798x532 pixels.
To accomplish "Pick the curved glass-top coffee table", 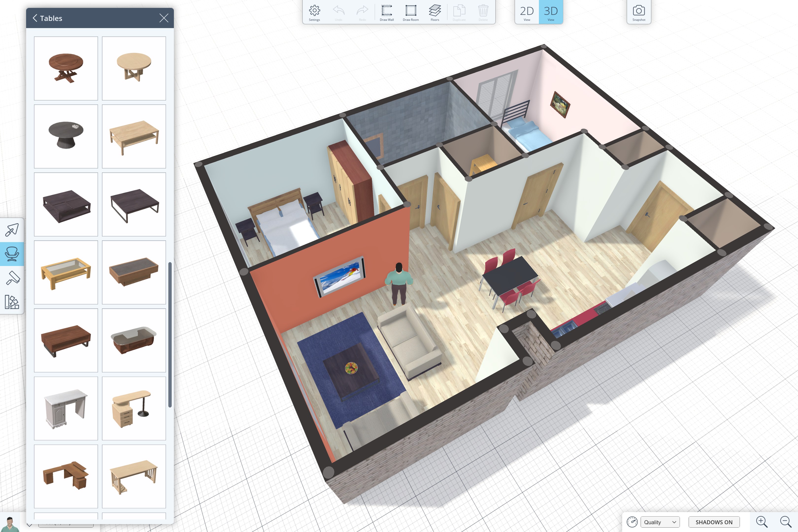I will (134, 340).
